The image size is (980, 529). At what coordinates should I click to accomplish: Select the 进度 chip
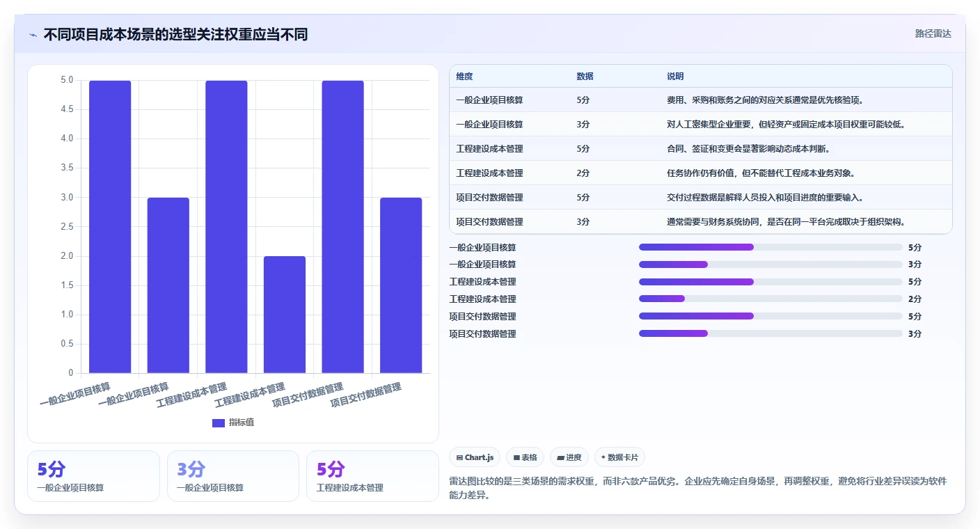[x=569, y=457]
